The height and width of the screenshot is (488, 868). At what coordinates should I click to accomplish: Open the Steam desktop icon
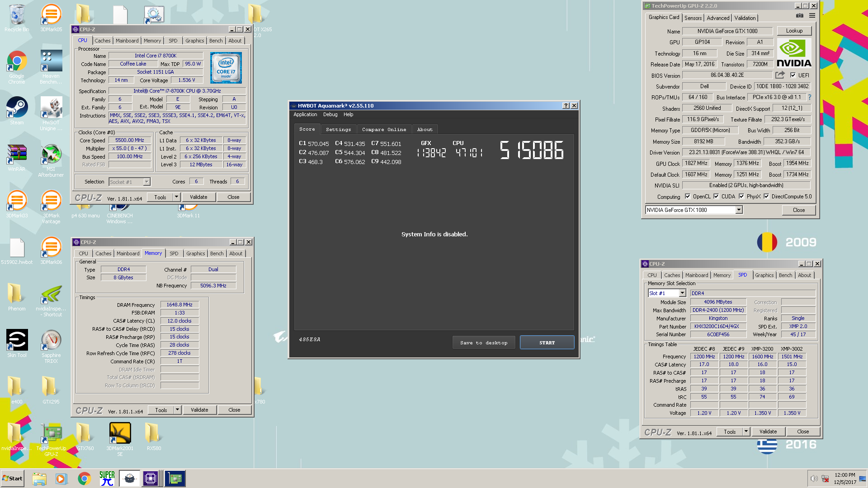[17, 111]
